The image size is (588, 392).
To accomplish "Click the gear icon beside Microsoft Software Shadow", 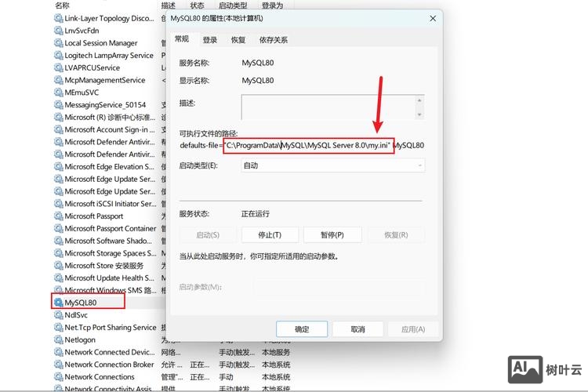I will [58, 241].
